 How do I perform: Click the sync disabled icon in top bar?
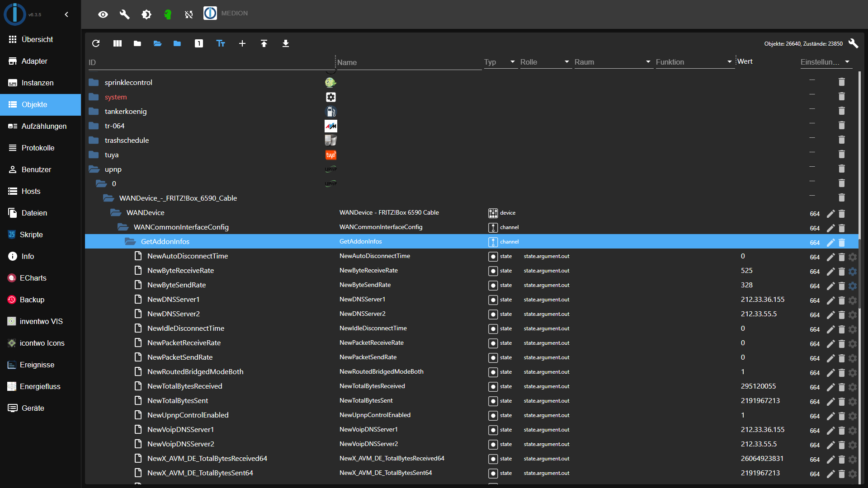pyautogui.click(x=189, y=14)
